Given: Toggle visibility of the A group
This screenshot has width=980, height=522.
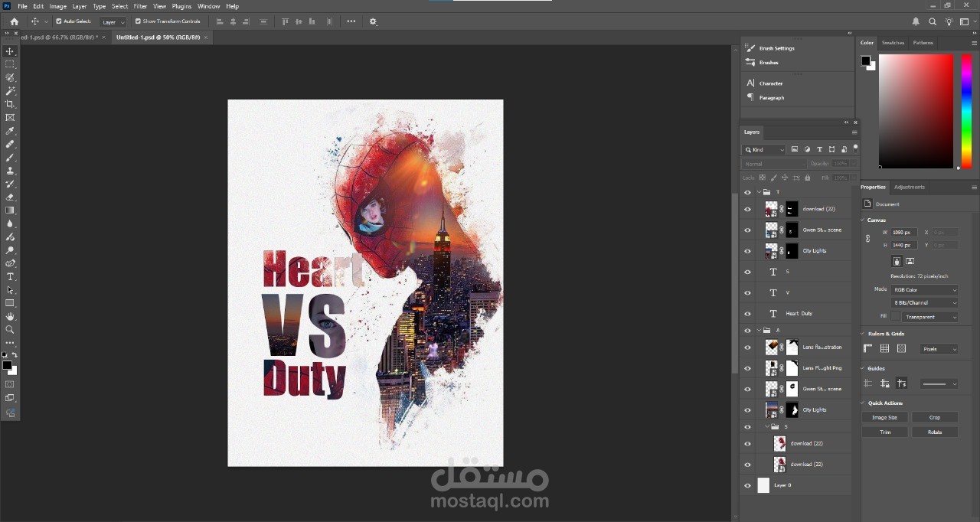Looking at the screenshot, I should [x=747, y=330].
